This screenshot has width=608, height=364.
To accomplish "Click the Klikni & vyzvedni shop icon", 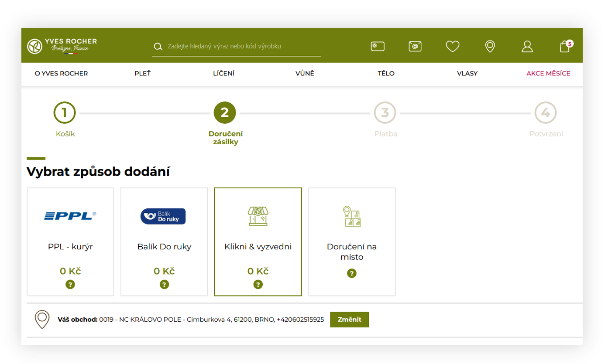I will click(258, 216).
